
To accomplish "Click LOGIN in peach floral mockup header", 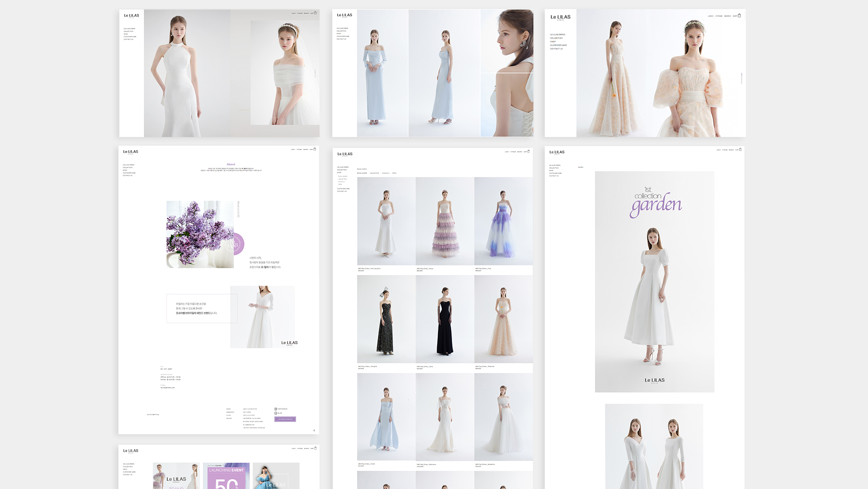I will pos(711,16).
